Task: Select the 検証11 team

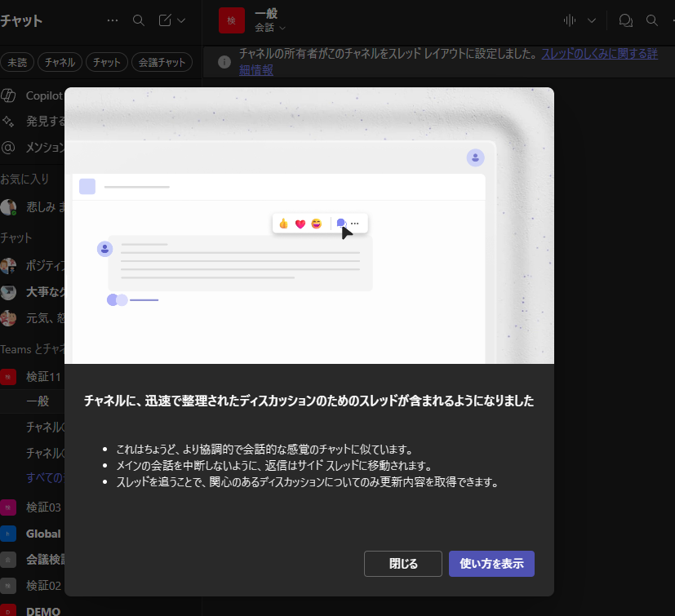Action: pyautogui.click(x=33, y=377)
